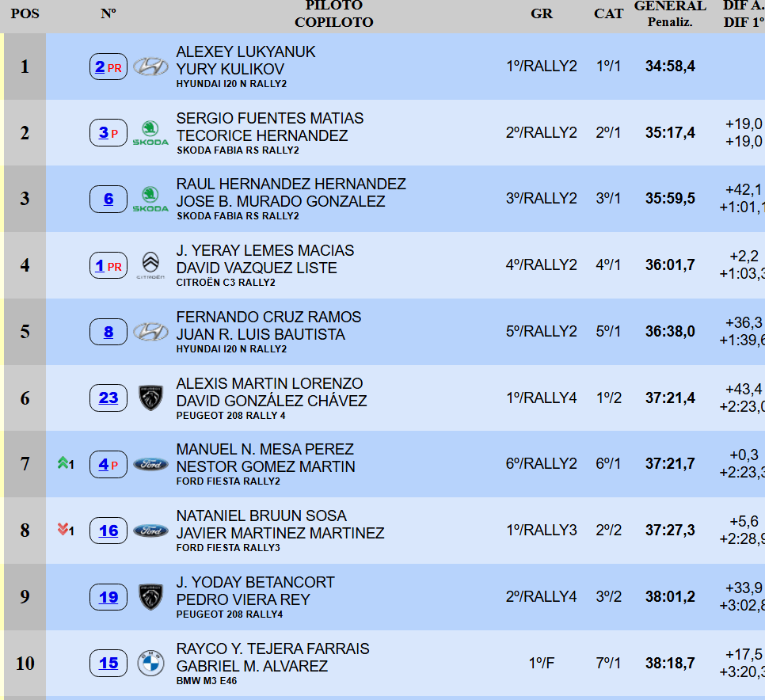The height and width of the screenshot is (700, 765).
Task: Open car number 6 details
Action: (x=108, y=199)
